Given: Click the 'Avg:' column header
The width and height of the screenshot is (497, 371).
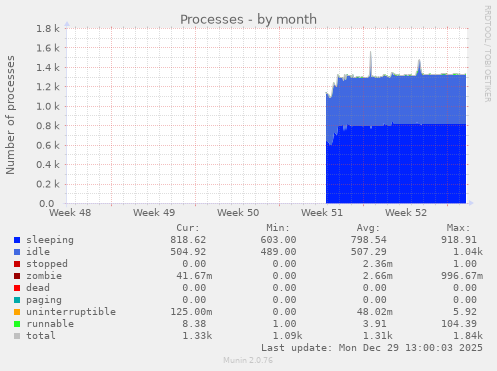Looking at the screenshot, I should (368, 228).
